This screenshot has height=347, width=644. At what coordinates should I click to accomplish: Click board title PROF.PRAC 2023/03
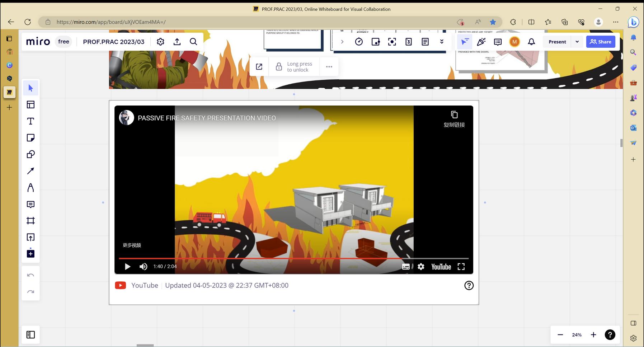(114, 42)
